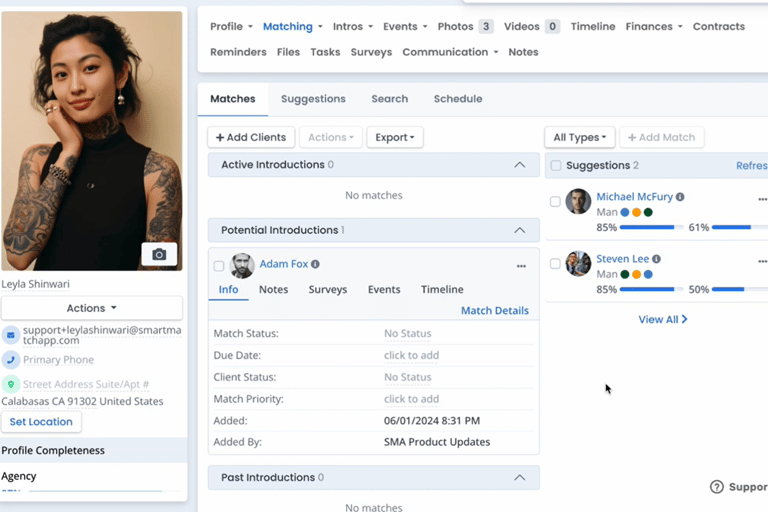Open Timeline in top navigation
The image size is (768, 512).
coord(593,26)
